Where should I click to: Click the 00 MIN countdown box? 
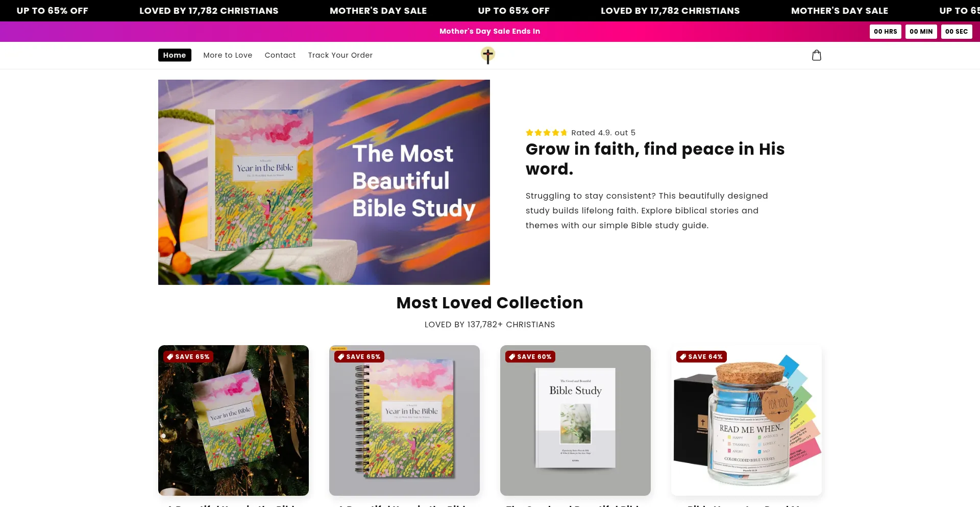pyautogui.click(x=921, y=32)
